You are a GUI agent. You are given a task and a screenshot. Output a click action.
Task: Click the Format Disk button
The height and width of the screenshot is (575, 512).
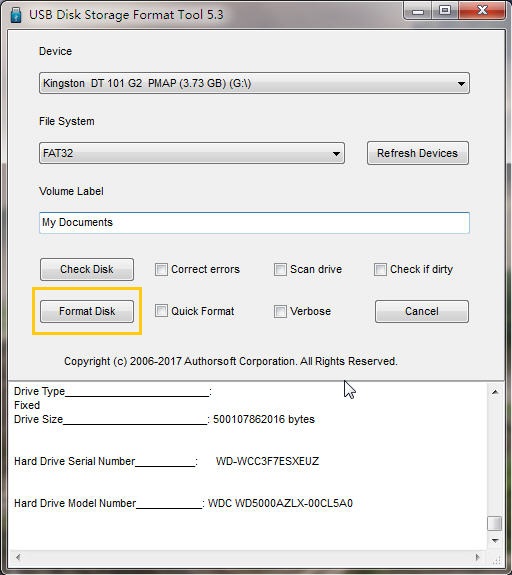pos(87,311)
